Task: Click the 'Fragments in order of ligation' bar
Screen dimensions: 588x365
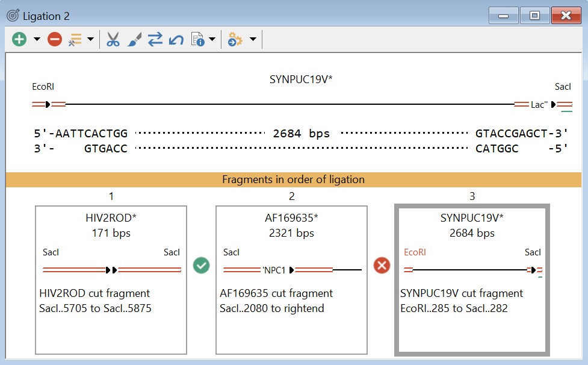Action: pos(293,179)
